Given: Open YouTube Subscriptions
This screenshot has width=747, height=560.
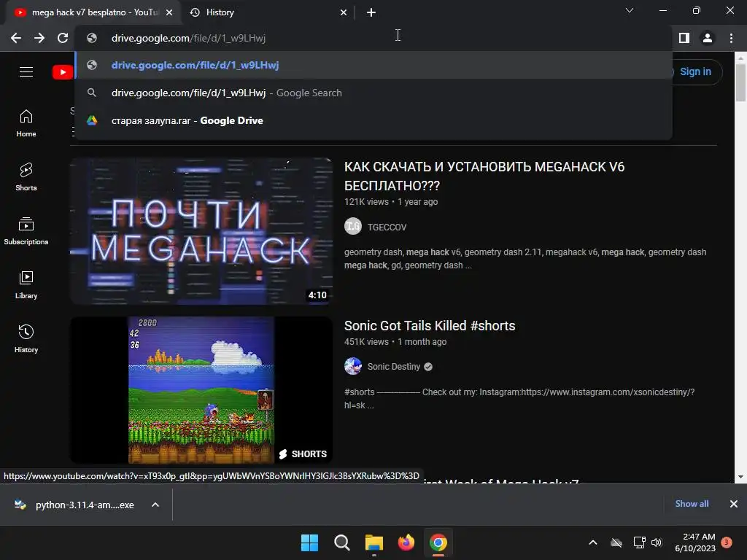Looking at the screenshot, I should (x=26, y=231).
